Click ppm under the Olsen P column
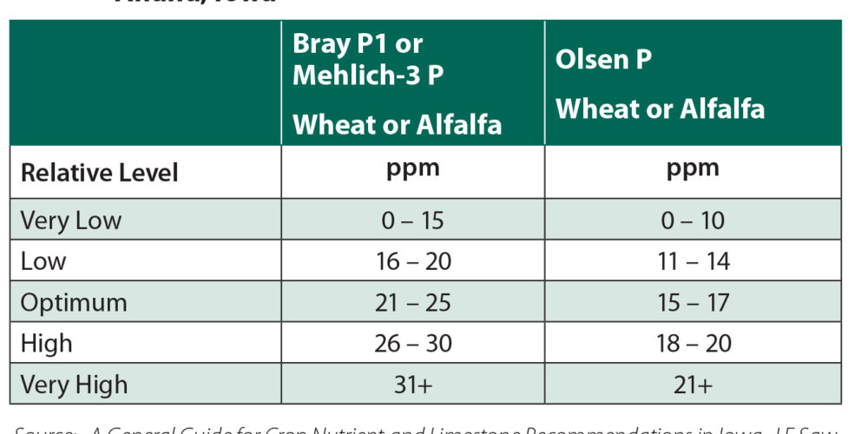Image resolution: width=868 pixels, height=434 pixels. click(x=693, y=168)
